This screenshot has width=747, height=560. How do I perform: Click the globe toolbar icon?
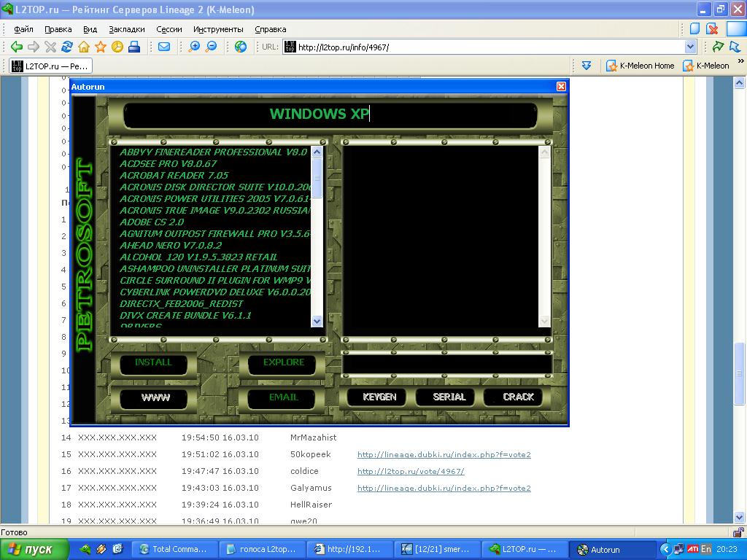click(x=241, y=47)
